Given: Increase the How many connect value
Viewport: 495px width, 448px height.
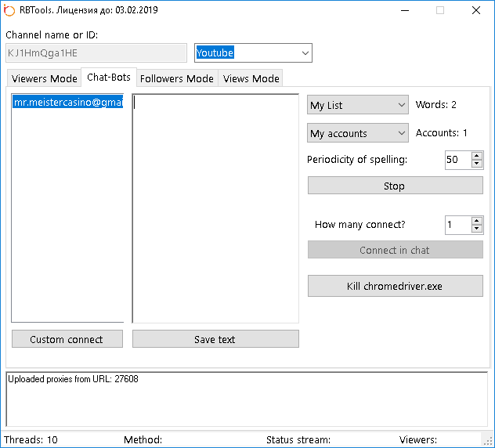Looking at the screenshot, I should [x=477, y=221].
